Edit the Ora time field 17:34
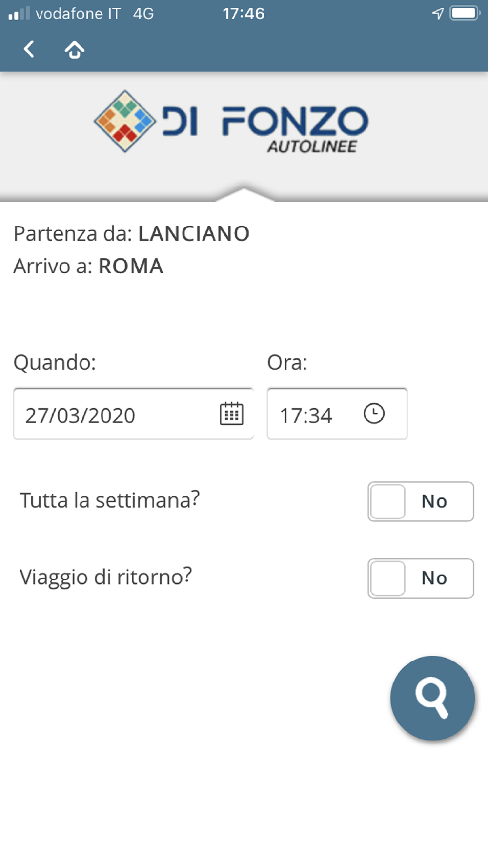 click(x=312, y=414)
